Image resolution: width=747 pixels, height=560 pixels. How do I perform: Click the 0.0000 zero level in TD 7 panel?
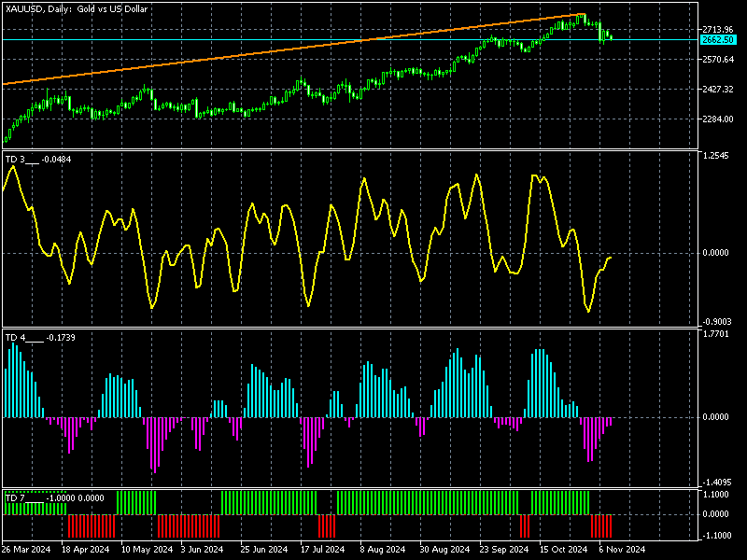pos(715,514)
